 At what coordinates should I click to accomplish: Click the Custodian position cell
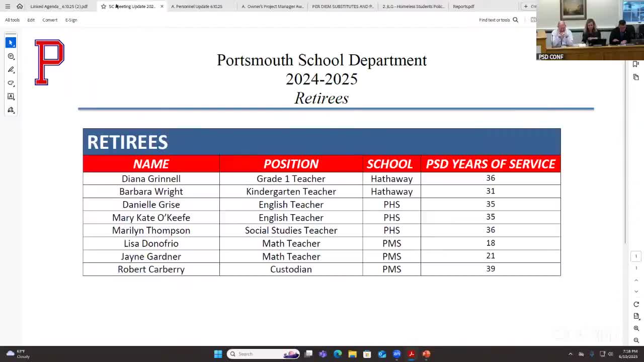[291, 269]
